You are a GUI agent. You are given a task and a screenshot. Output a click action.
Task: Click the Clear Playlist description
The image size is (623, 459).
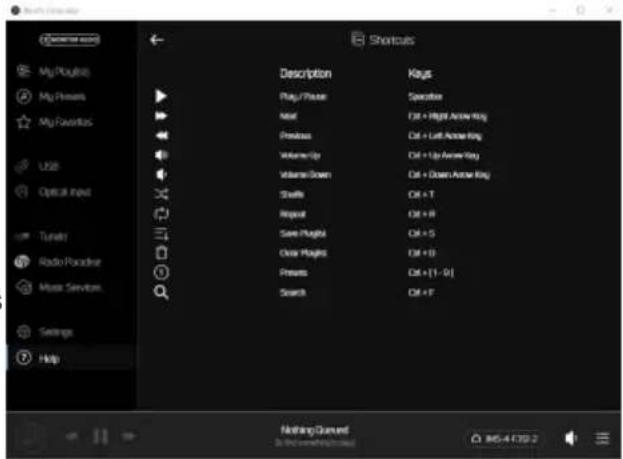click(x=303, y=253)
